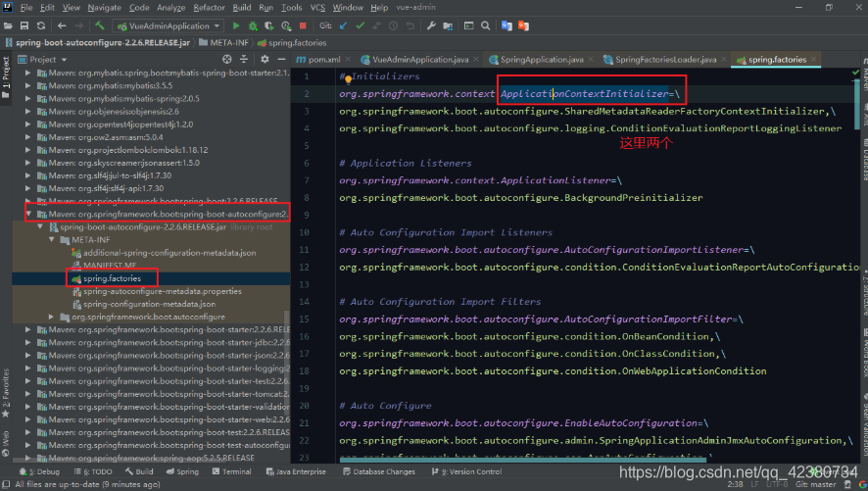Click the blue translate plugin icon
Screen dimensions: 868x491
click(506, 26)
